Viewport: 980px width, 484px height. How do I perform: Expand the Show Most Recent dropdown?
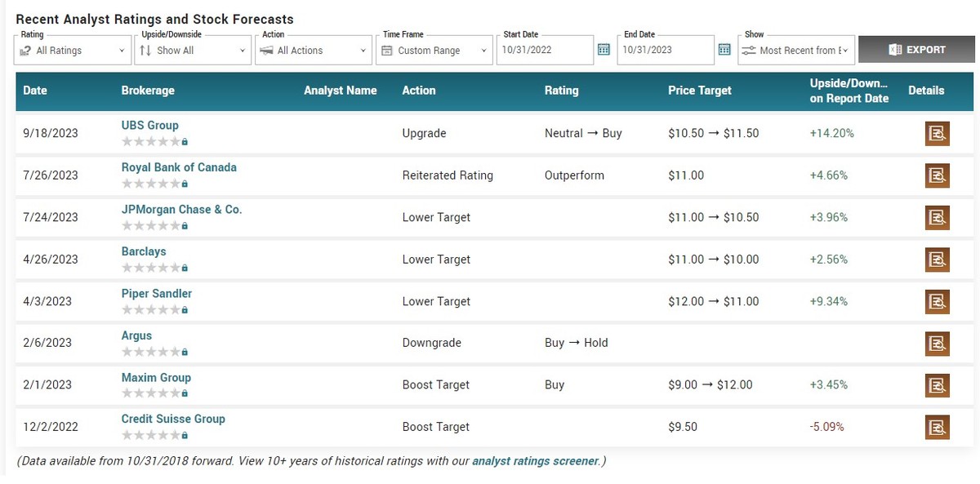coord(795,51)
